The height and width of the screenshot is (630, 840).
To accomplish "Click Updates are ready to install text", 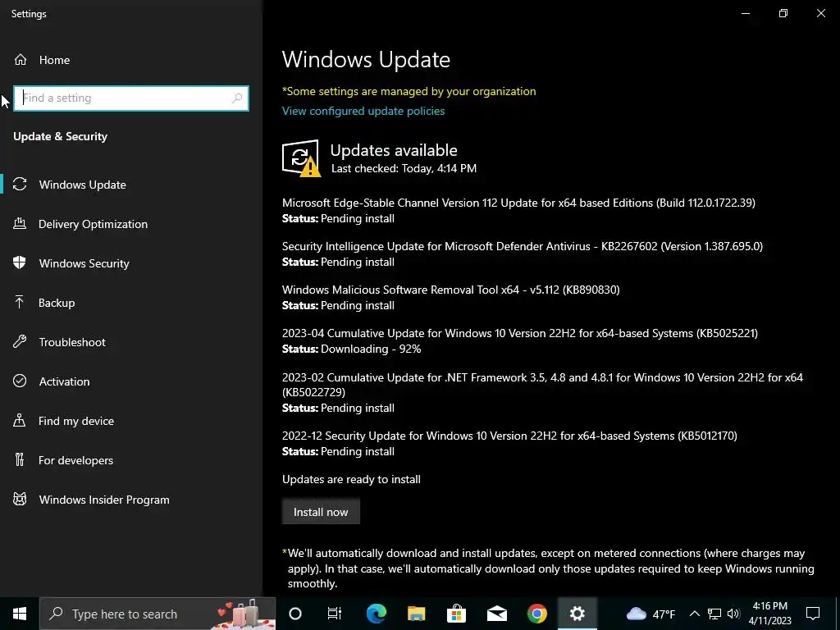I will [351, 479].
